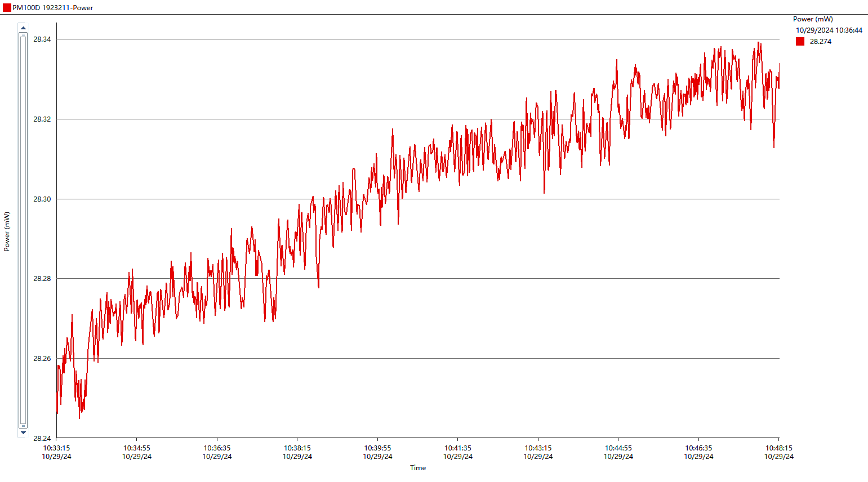Click the Time axis title
This screenshot has height=482, width=868.
pyautogui.click(x=418, y=468)
